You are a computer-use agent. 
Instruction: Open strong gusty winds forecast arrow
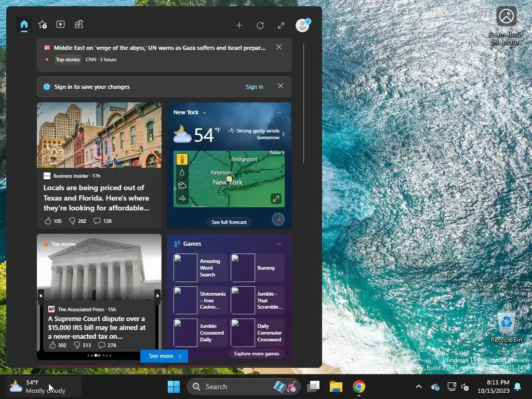pos(283,134)
